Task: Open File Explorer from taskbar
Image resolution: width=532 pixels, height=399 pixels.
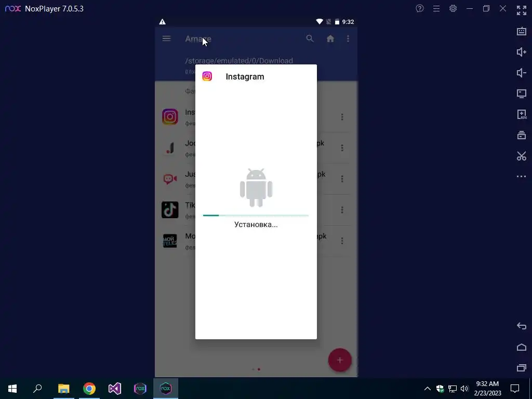Action: pos(64,389)
